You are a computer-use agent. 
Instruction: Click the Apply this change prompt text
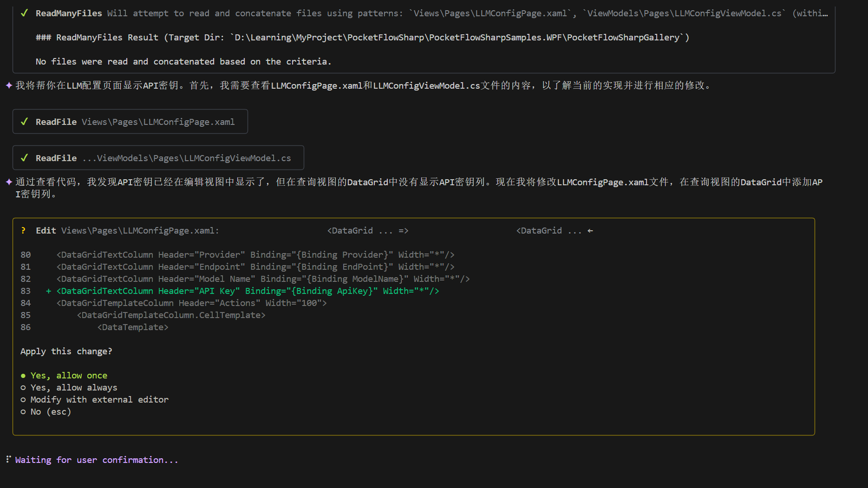point(66,351)
